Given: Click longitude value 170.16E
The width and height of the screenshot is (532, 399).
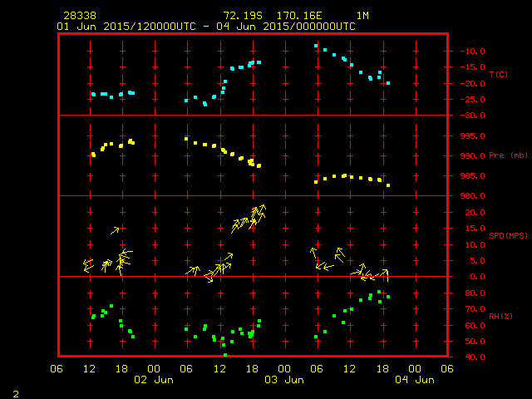Looking at the screenshot, I should [299, 16].
